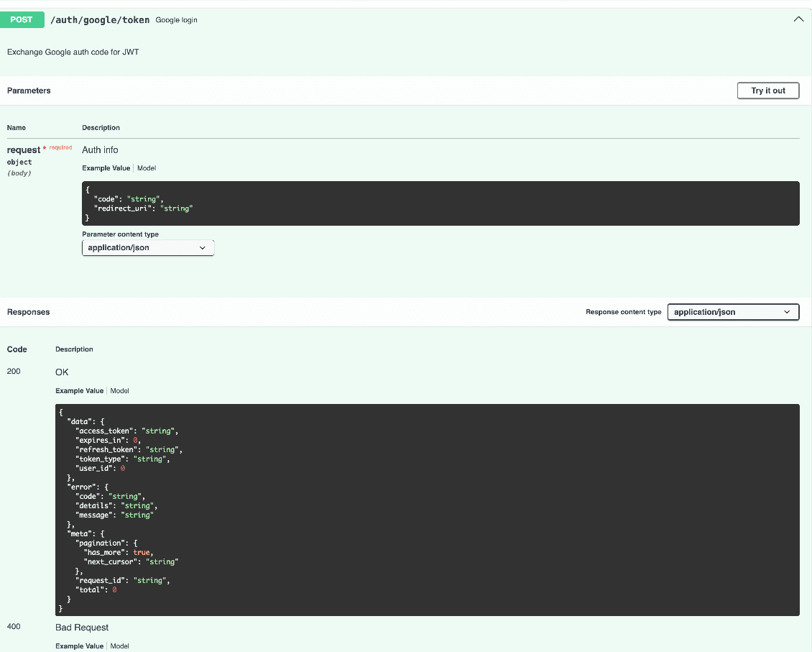812x652 pixels.
Task: Click the Google login summary text
Action: click(x=176, y=20)
